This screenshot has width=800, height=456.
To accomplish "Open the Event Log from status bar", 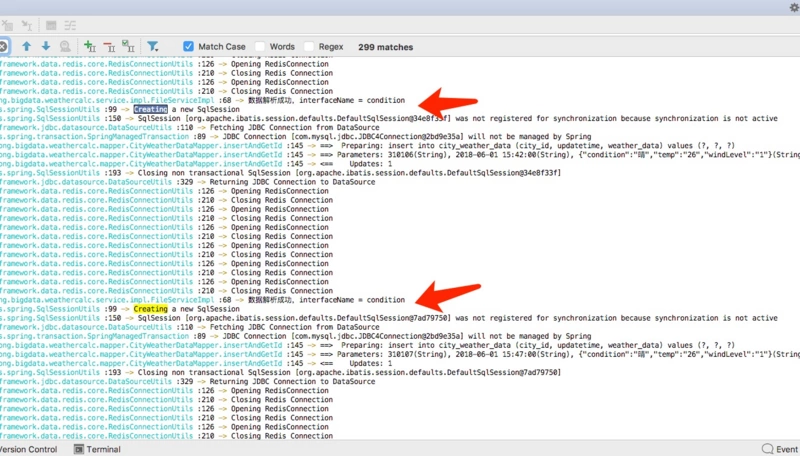I will 781,449.
